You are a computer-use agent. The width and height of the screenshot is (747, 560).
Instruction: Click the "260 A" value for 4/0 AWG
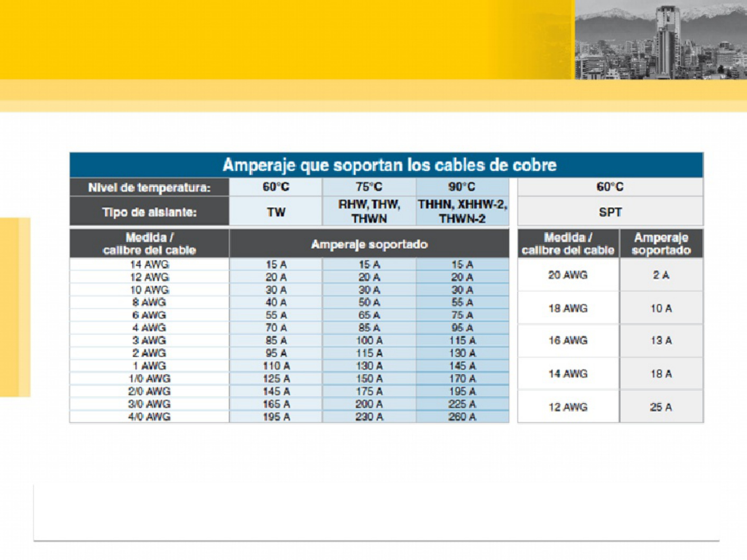462,417
